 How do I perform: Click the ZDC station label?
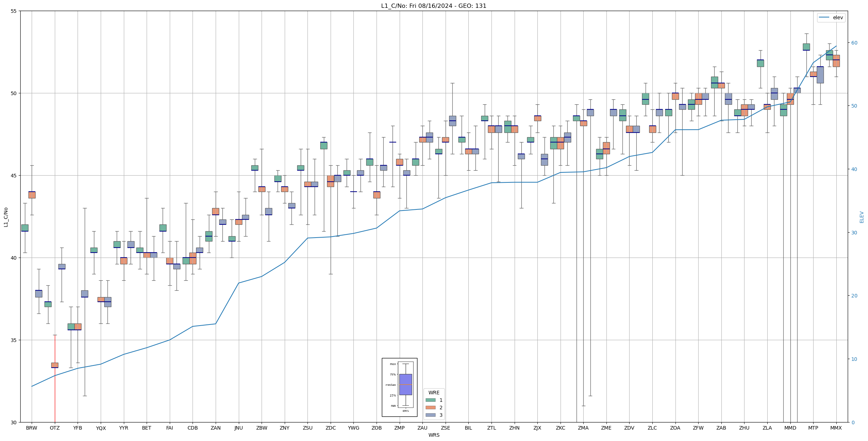pyautogui.click(x=331, y=428)
